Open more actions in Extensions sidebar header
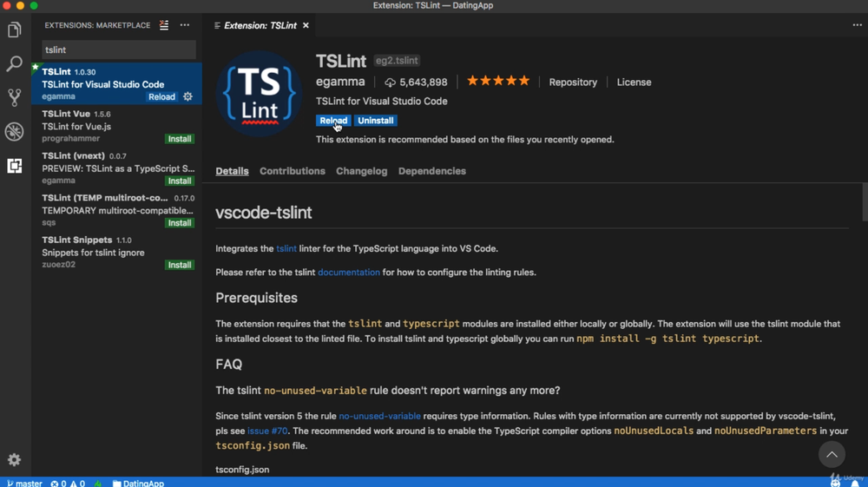This screenshot has width=868, height=487. tap(185, 25)
